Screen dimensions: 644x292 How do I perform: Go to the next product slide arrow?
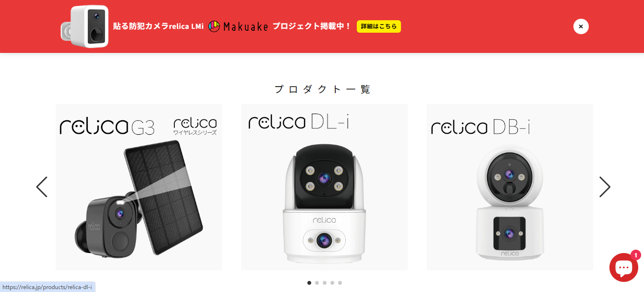[x=605, y=187]
